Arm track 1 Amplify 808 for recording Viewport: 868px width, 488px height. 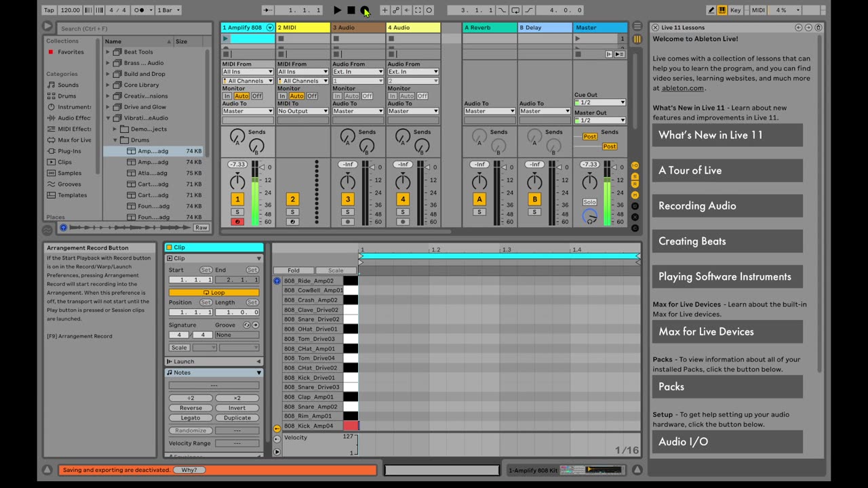pos(237,222)
